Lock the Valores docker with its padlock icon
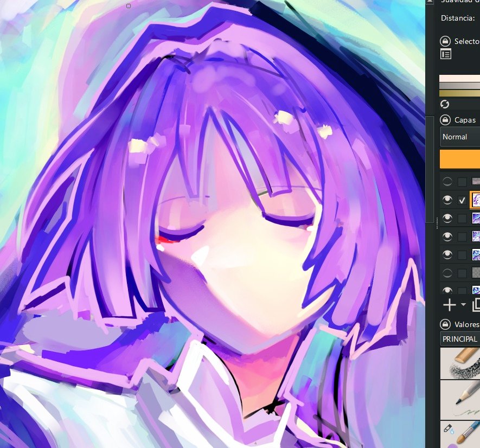Viewport: 480px width, 448px height. tap(445, 324)
